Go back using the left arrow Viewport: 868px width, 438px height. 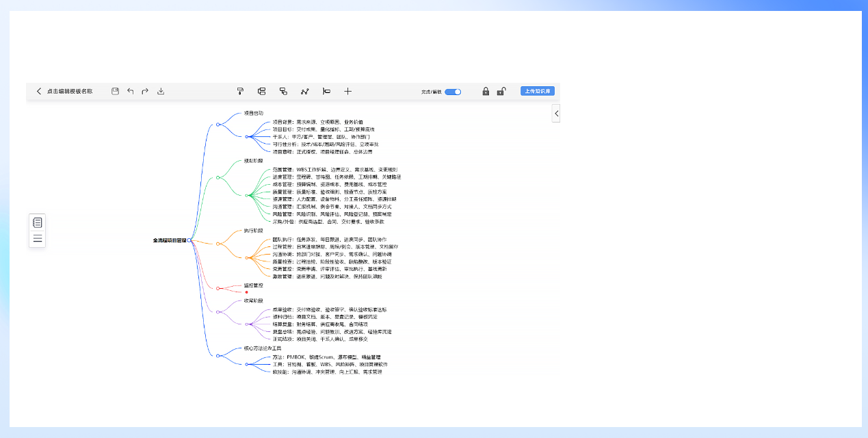coord(39,91)
